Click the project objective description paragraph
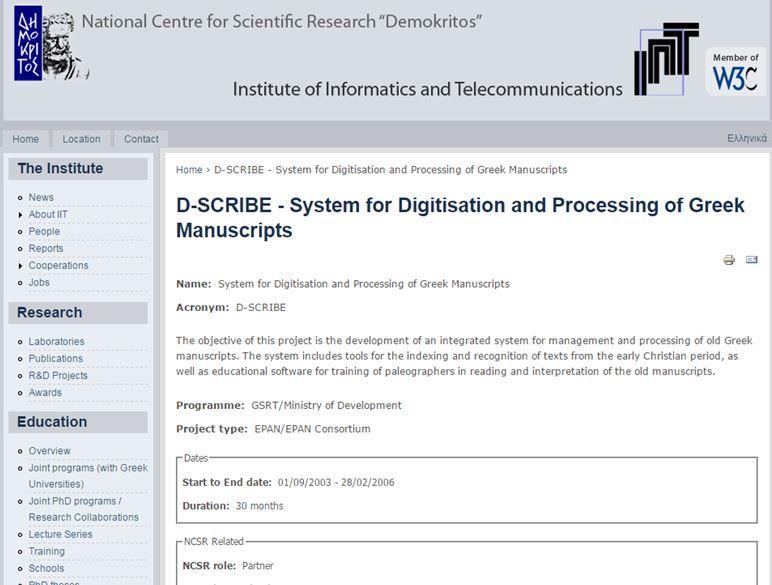Viewport: 772px width, 585px height. click(464, 356)
